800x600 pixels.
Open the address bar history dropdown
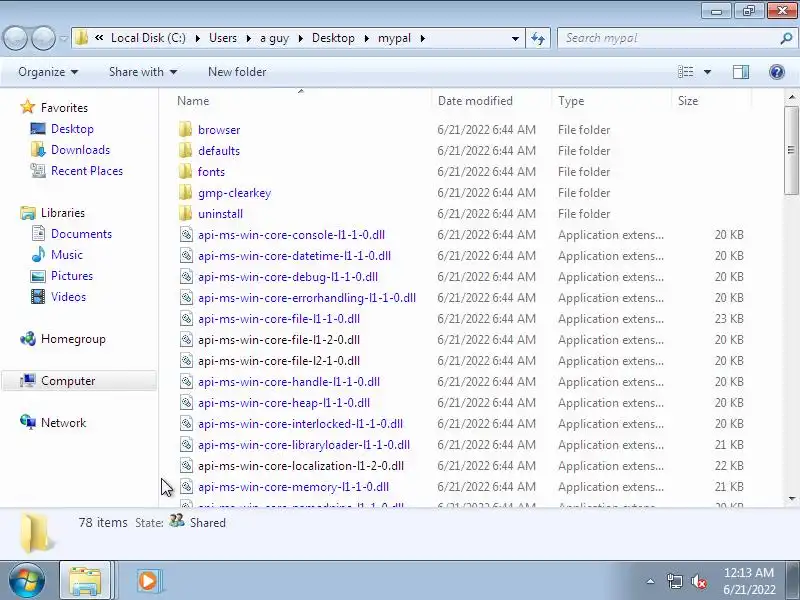click(515, 38)
